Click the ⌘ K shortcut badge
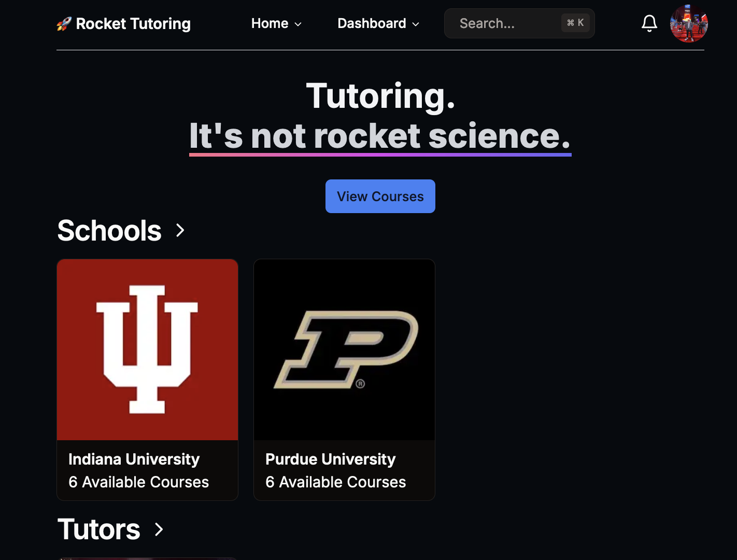Image resolution: width=737 pixels, height=560 pixels. [x=575, y=23]
